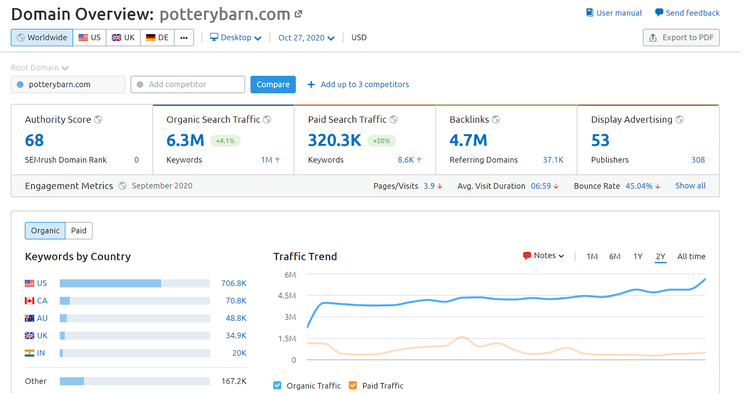The image size is (750, 393).
Task: Click the Other keywords progress bar
Action: (135, 381)
